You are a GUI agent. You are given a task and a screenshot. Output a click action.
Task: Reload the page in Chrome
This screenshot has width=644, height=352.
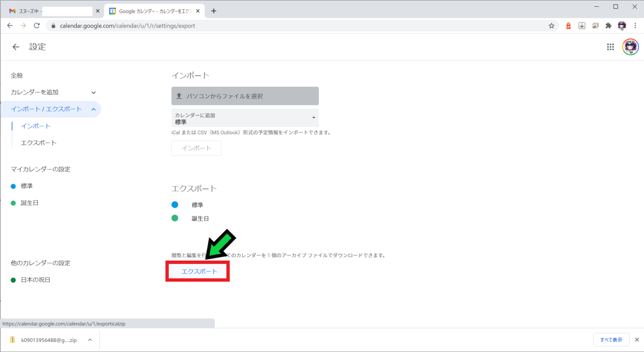(37, 26)
